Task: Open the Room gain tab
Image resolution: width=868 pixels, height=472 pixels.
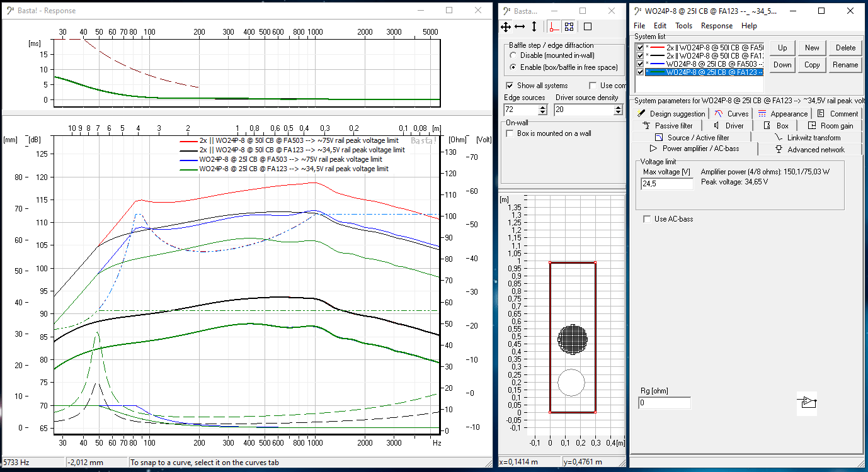Action: 830,126
